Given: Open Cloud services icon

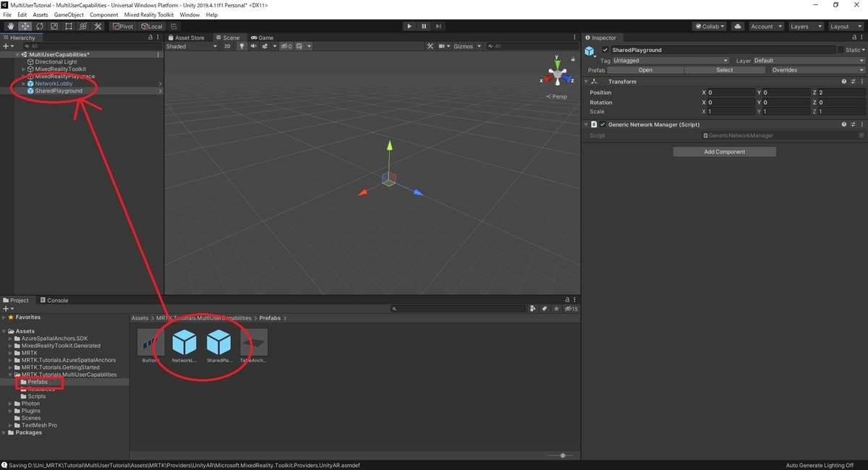Looking at the screenshot, I should tap(738, 26).
